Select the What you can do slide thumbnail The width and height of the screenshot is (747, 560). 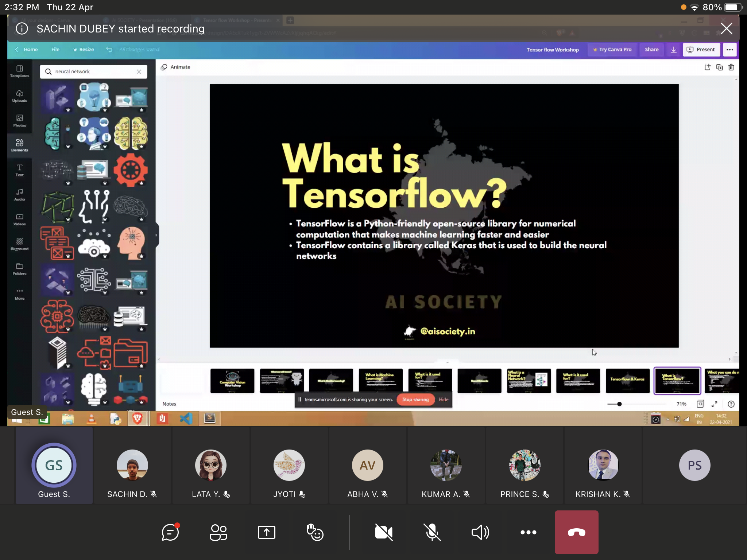[722, 381]
